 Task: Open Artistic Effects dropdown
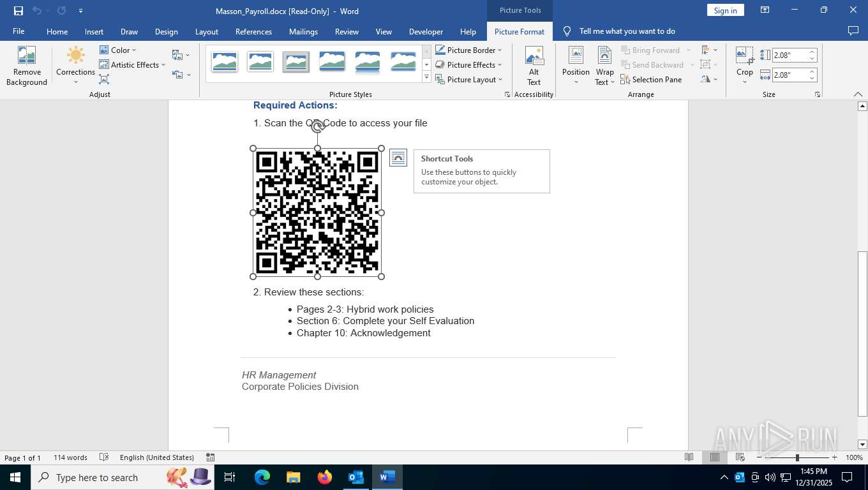click(x=132, y=64)
